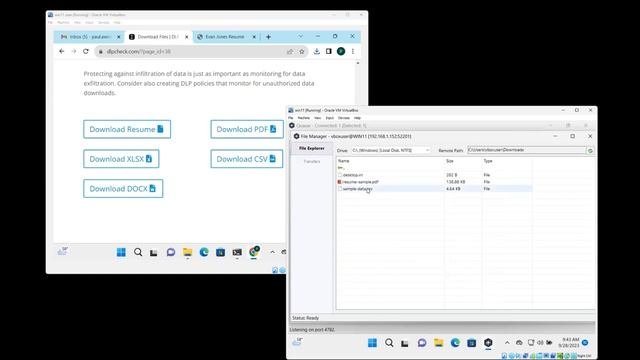Open the weather widget in the left VM taskbar
Screen dimensions: 640x360
coord(62,251)
